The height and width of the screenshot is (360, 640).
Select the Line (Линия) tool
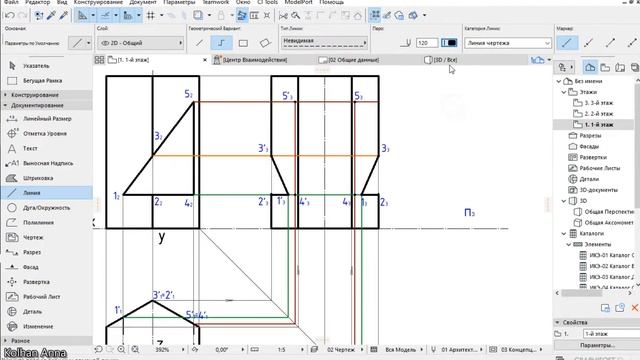click(x=46, y=193)
